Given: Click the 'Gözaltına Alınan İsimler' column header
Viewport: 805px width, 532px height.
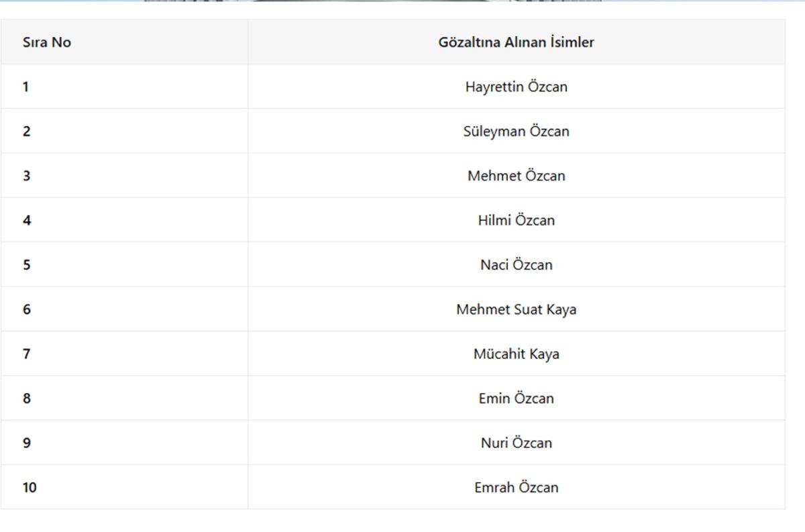Looking at the screenshot, I should (x=516, y=42).
